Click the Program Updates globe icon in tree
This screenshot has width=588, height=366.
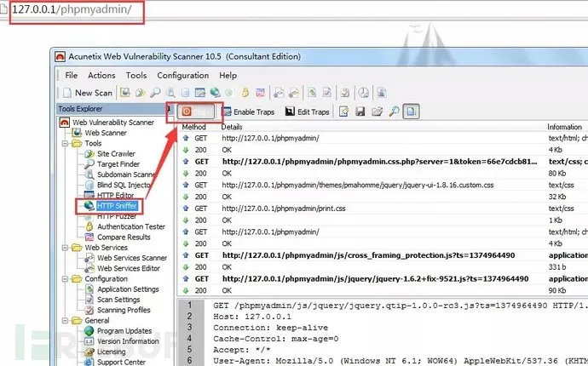[x=89, y=331]
